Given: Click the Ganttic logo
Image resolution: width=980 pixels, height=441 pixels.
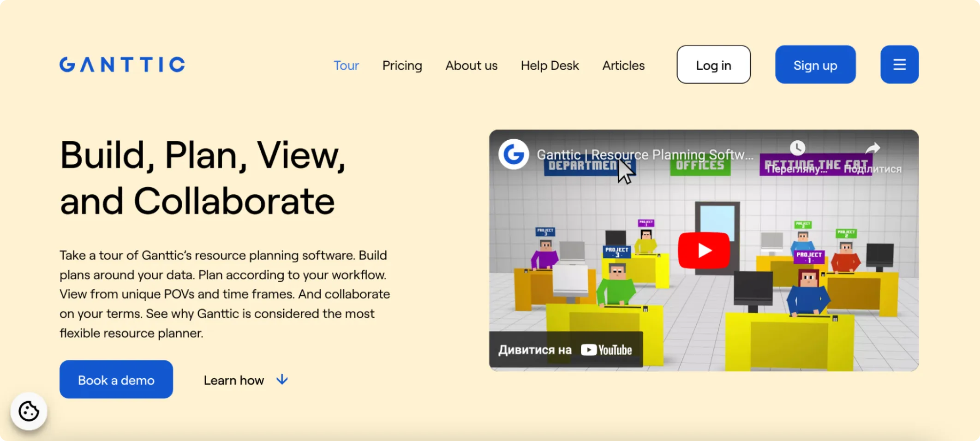Looking at the screenshot, I should tap(122, 65).
